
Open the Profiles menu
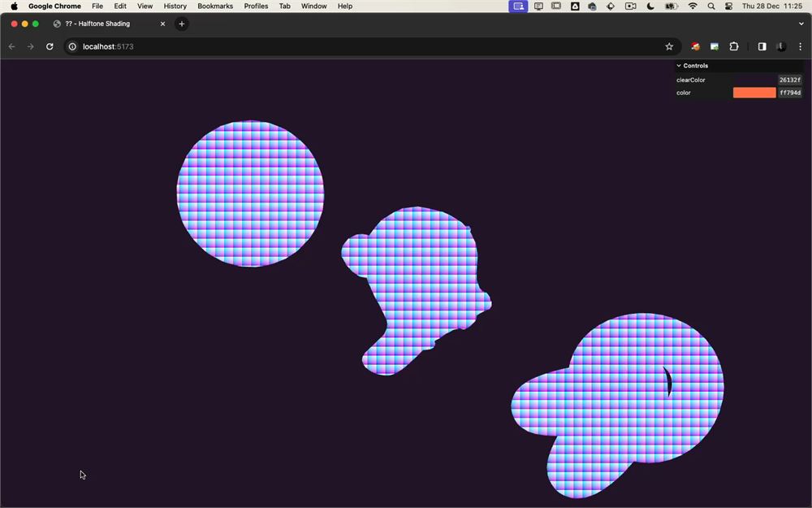coord(257,7)
